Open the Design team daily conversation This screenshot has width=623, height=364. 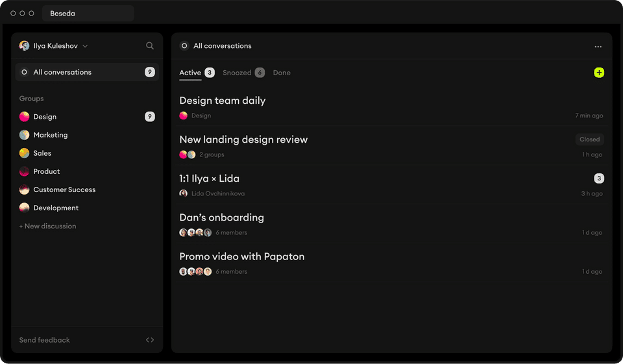point(391,107)
